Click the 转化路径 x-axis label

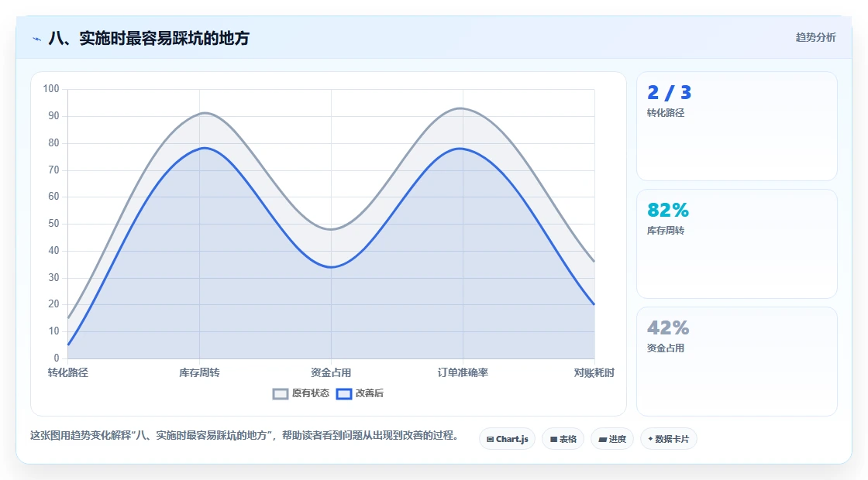[68, 372]
